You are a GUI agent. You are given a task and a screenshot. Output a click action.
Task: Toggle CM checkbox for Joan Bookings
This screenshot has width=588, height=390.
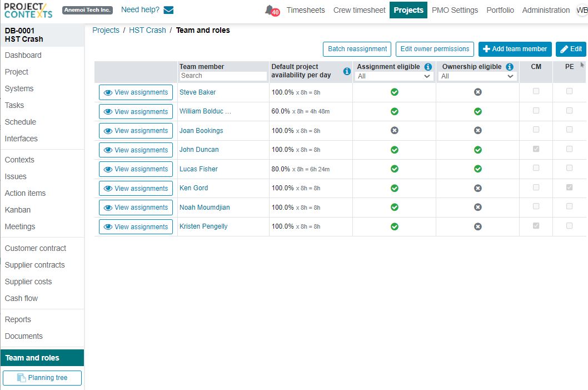pyautogui.click(x=536, y=130)
